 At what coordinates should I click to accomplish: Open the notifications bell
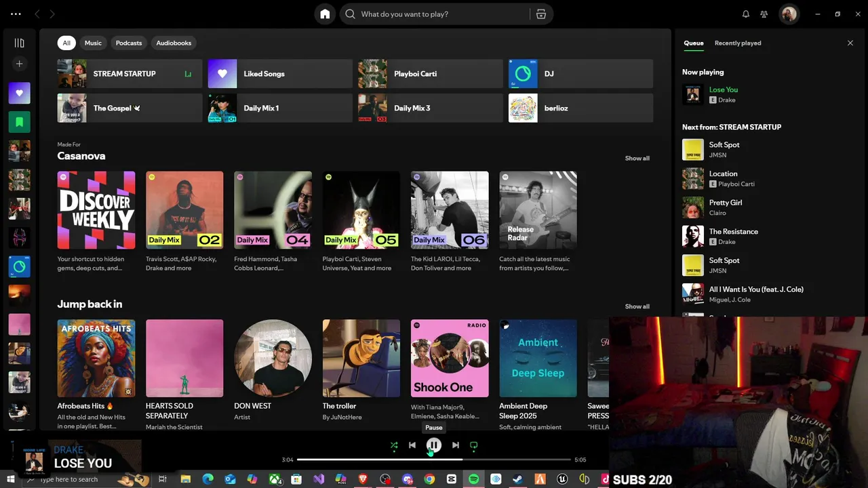pos(746,14)
